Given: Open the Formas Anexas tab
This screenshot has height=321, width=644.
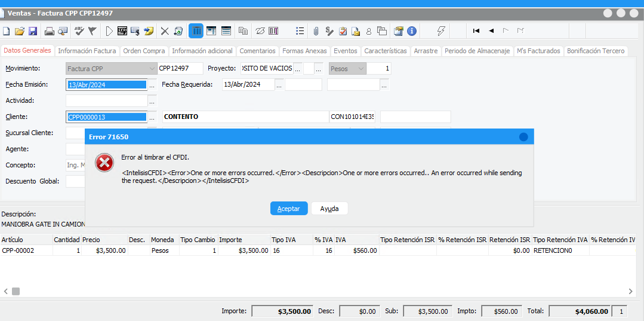Looking at the screenshot, I should tap(304, 51).
